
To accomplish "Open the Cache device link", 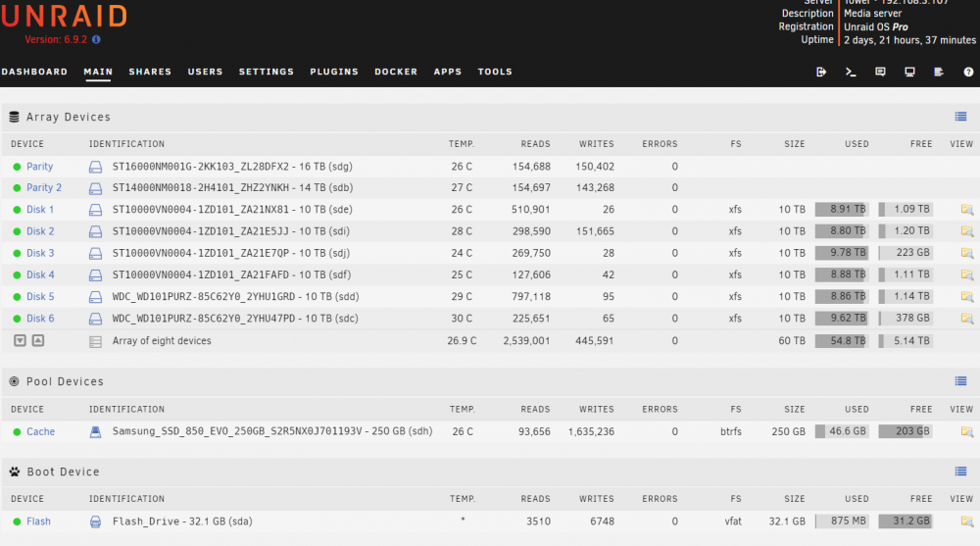I will (x=40, y=431).
